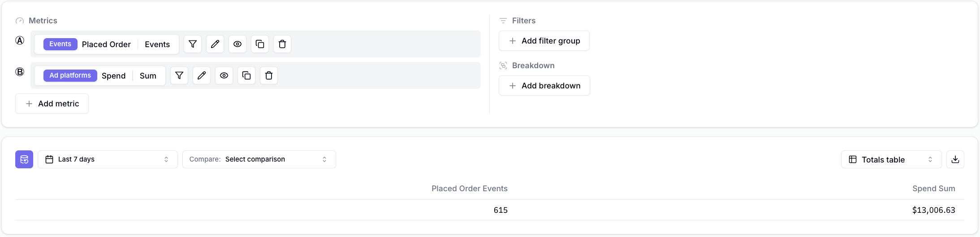Viewport: 980px width, 237px height.
Task: Select the Events aggregation of metric A
Action: [x=157, y=44]
